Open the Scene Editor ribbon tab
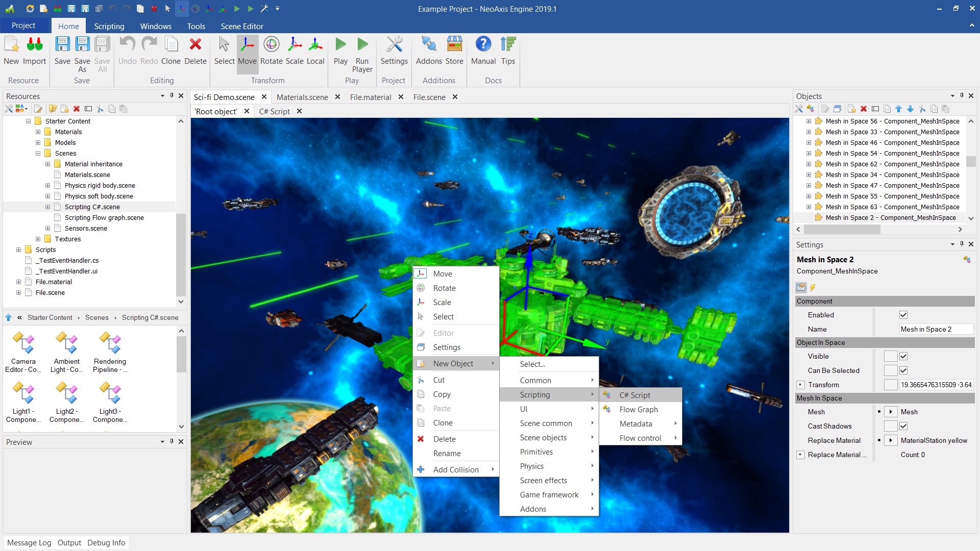 pos(242,26)
